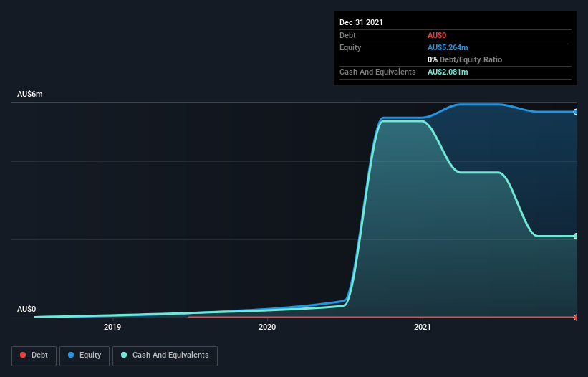Click the red Debt end-of-line data point

[x=576, y=318]
